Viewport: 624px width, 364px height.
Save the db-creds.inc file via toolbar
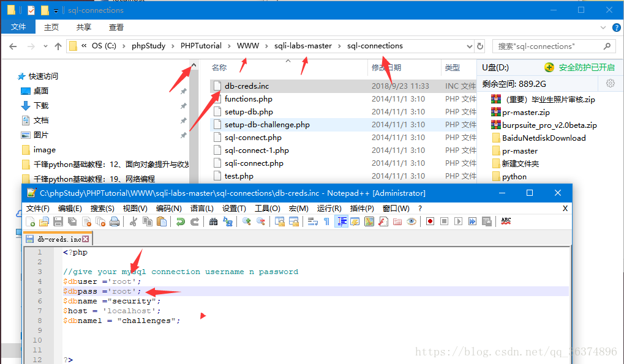pos(58,221)
